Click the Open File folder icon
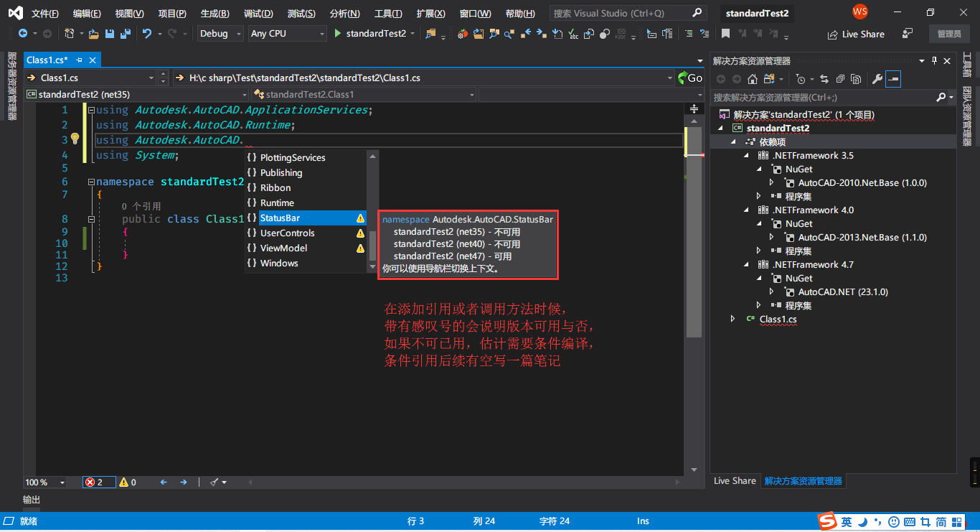The width and height of the screenshot is (980, 532). (x=95, y=34)
